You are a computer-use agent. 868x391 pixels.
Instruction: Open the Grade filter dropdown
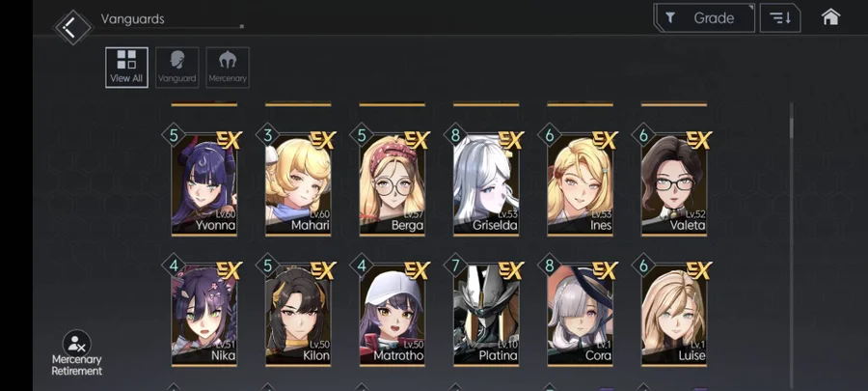(x=704, y=18)
